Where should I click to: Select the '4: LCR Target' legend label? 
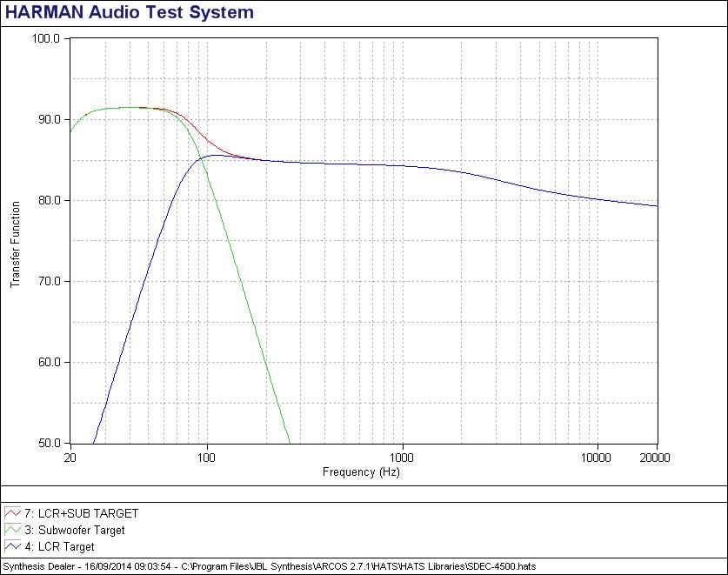pyautogui.click(x=59, y=546)
